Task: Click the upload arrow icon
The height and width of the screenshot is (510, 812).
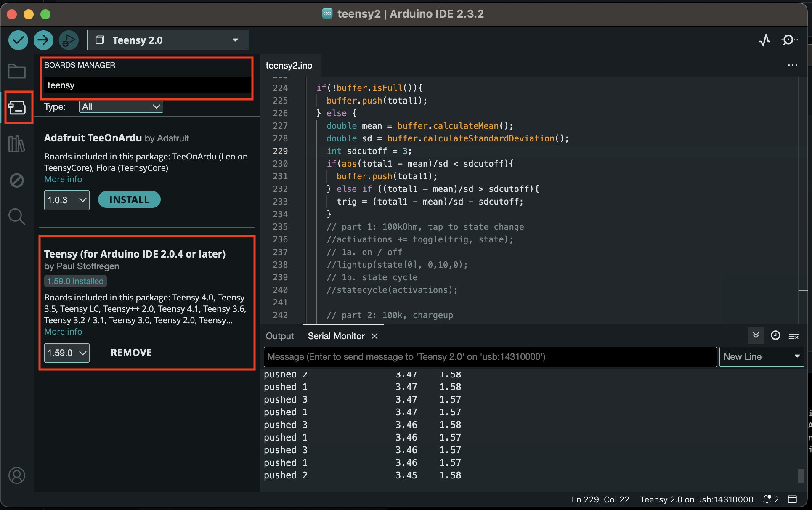Action: 44,40
